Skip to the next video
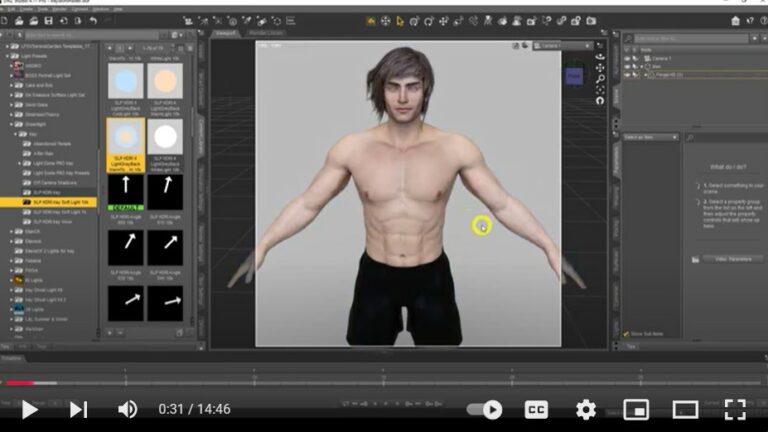 click(x=78, y=409)
